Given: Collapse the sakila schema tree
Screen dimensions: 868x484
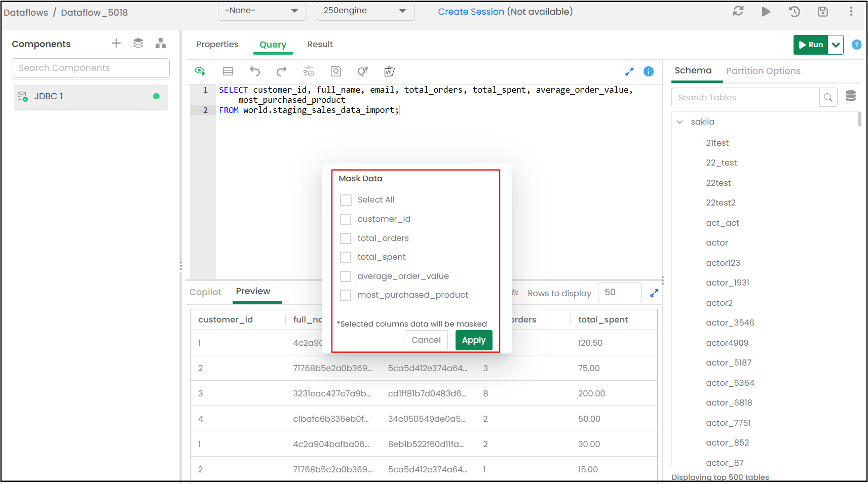Looking at the screenshot, I should (x=680, y=122).
